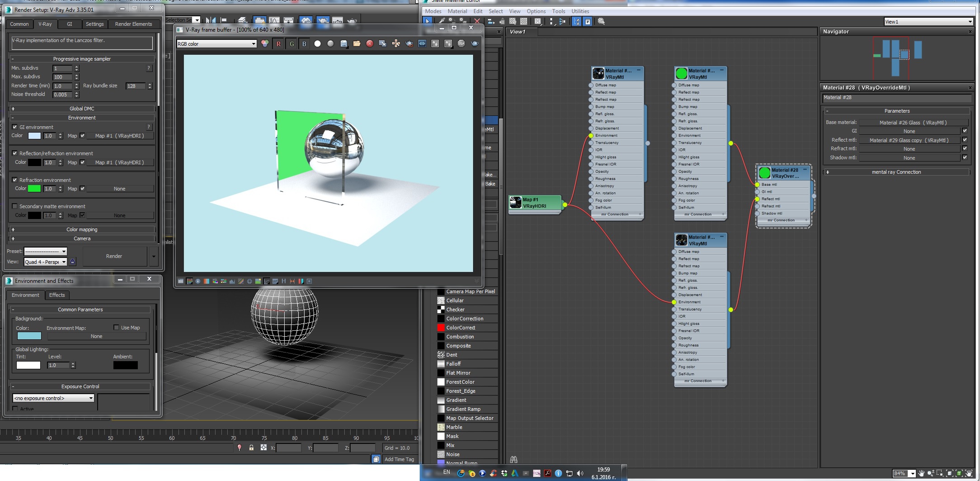Image resolution: width=980 pixels, height=481 pixels.
Task: Switch frame buffer to monochromatic mode (gray circle)
Action: (330, 44)
